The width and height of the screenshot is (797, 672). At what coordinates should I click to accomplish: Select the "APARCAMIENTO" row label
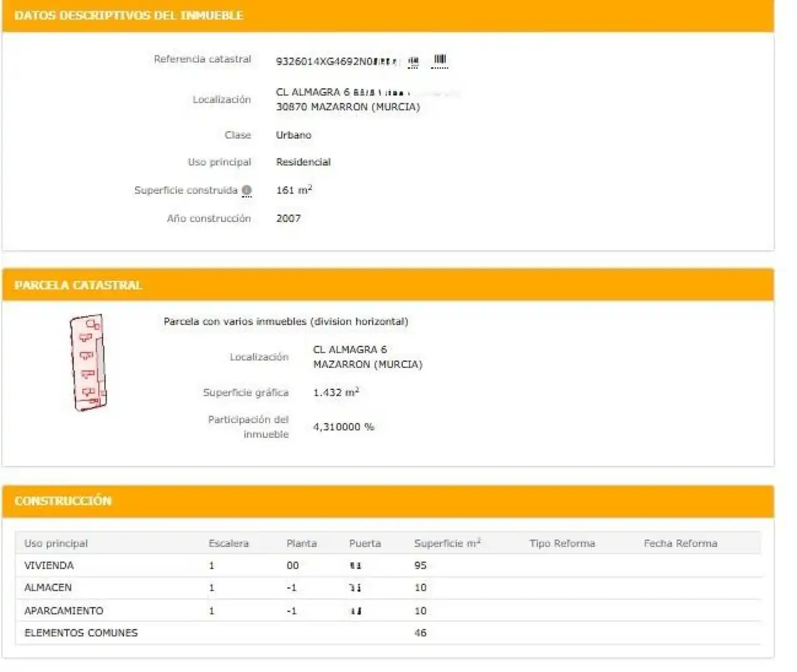[64, 611]
